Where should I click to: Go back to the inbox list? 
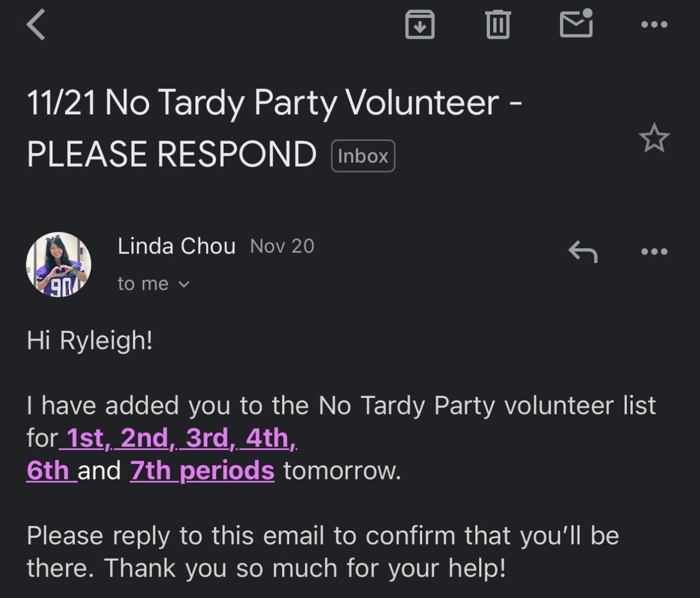pos(36,26)
